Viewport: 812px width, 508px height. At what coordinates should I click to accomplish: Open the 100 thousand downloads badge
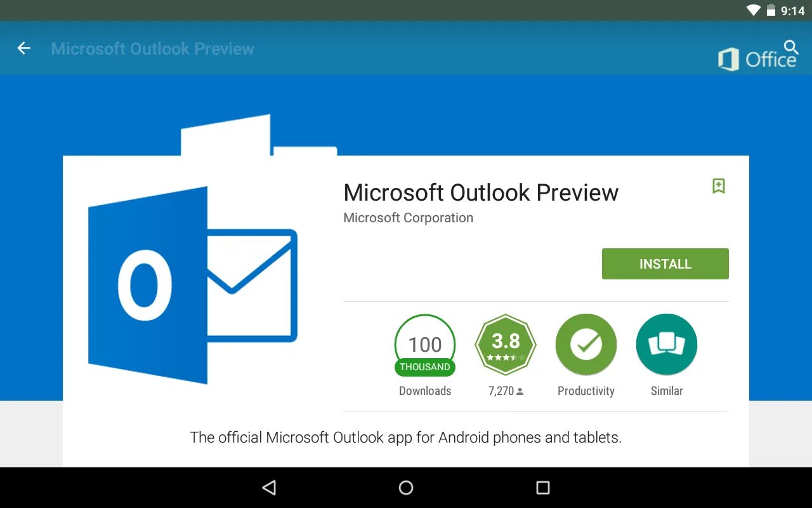[x=425, y=345]
